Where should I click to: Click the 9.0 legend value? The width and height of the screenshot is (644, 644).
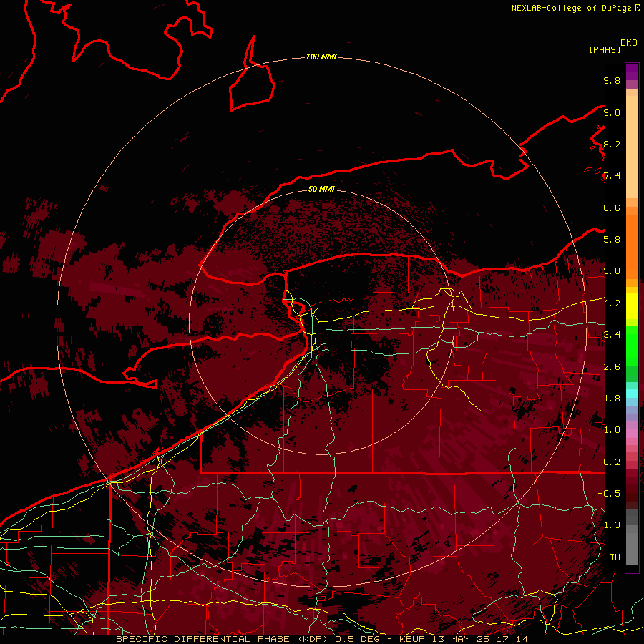612,113
